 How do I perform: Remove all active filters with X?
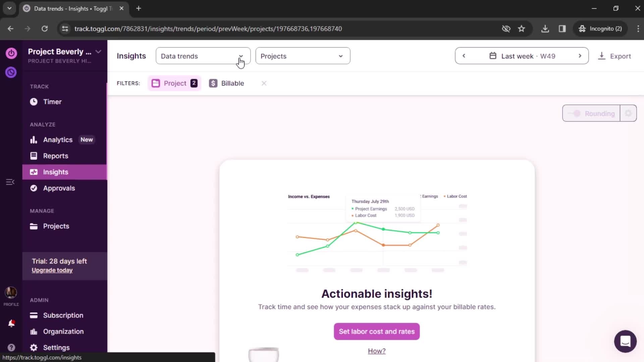[x=264, y=83]
